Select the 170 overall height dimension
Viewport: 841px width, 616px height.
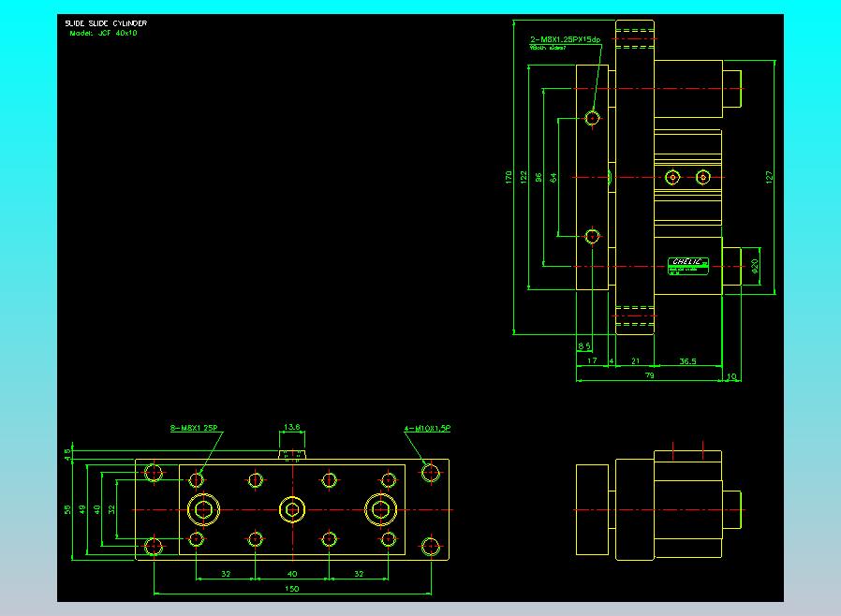click(509, 176)
